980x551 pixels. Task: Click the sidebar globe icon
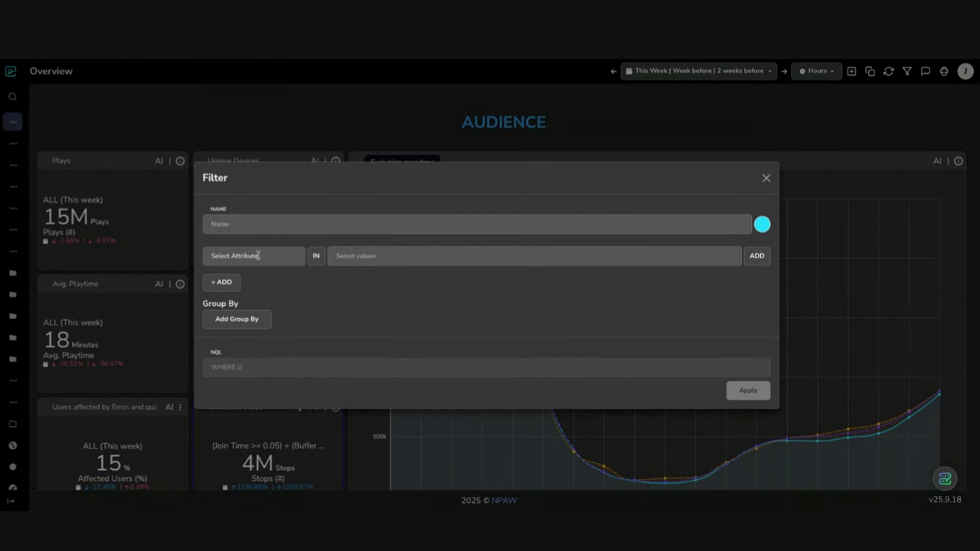(x=12, y=445)
